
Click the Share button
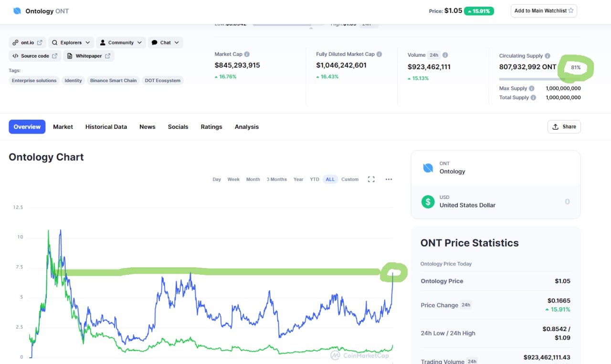(564, 127)
